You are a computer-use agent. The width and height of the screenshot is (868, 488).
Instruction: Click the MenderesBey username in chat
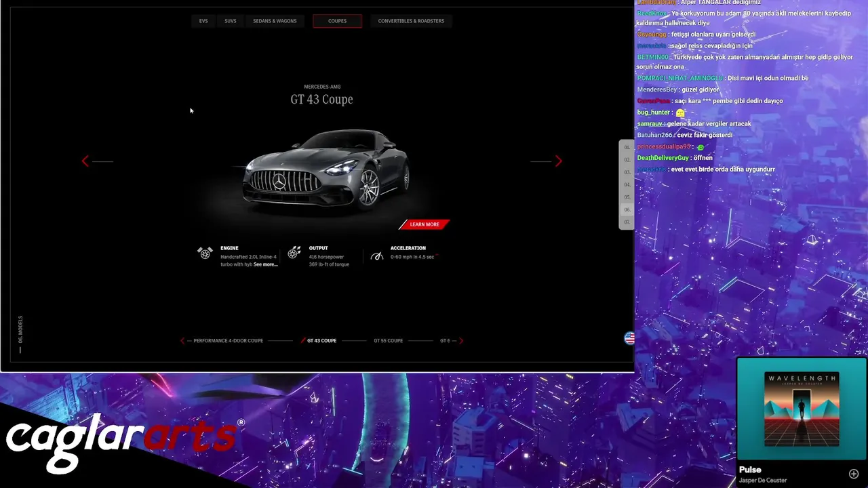[x=657, y=89]
